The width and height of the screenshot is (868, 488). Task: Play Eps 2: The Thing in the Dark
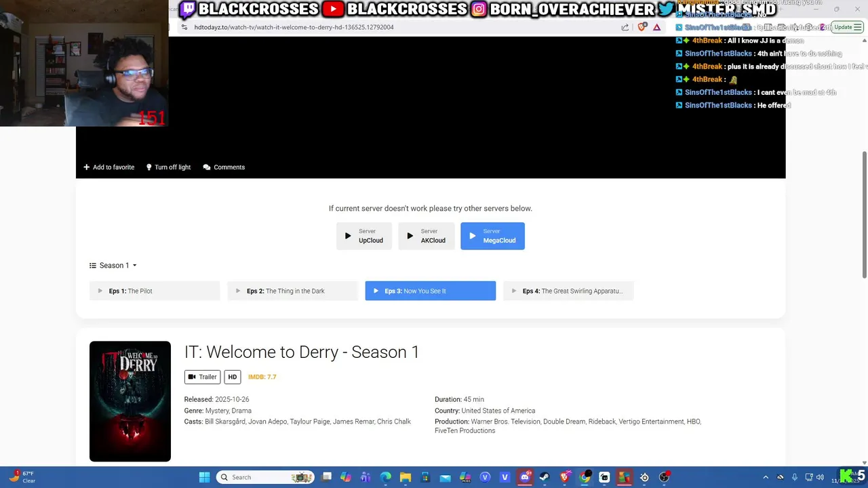(x=292, y=291)
